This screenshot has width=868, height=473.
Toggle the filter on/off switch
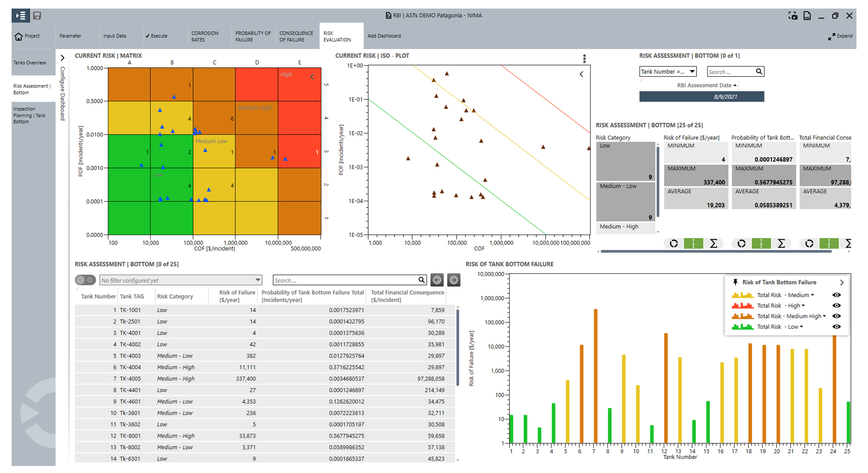85,280
